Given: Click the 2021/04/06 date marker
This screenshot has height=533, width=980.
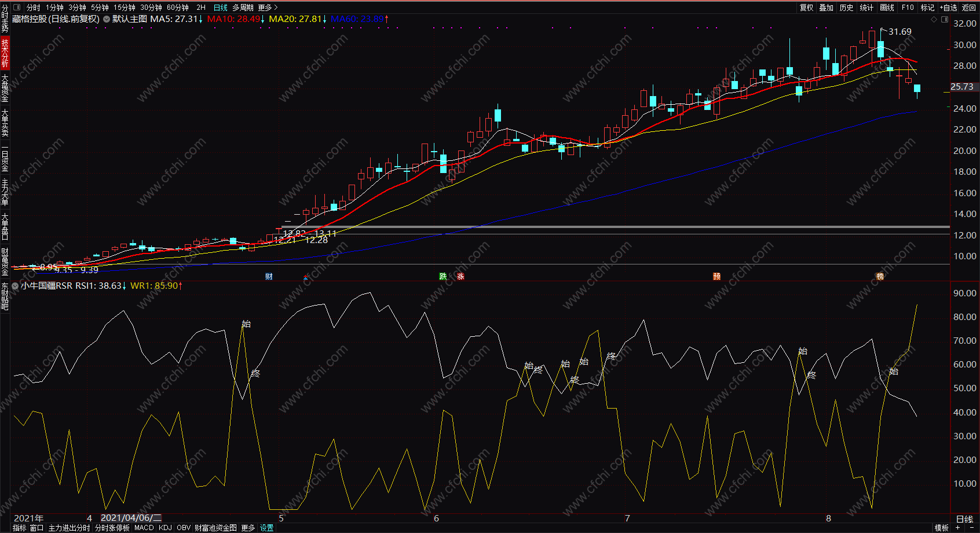Looking at the screenshot, I should coord(131,518).
